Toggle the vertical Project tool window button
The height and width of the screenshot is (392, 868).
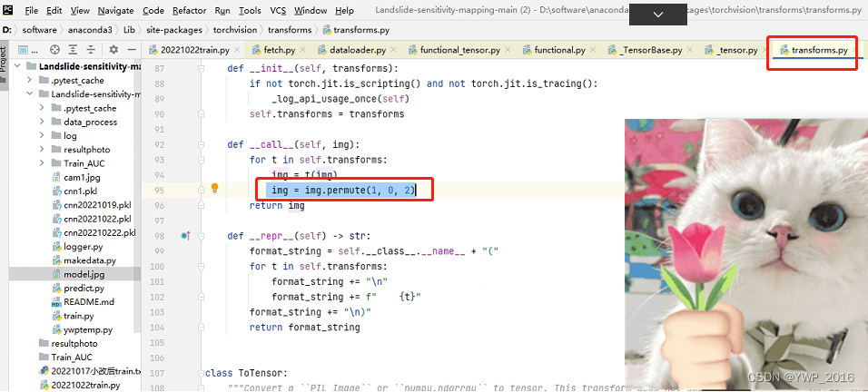pyautogui.click(x=4, y=64)
